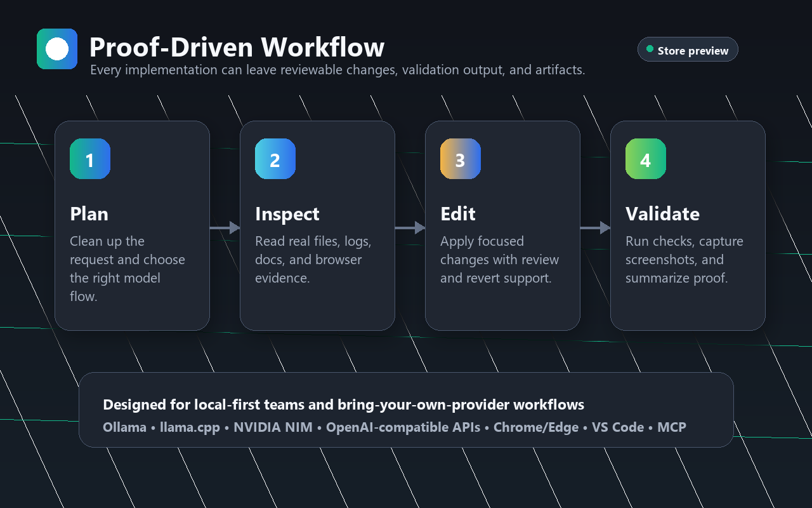
Task: Click the Validate card heading
Action: (662, 214)
